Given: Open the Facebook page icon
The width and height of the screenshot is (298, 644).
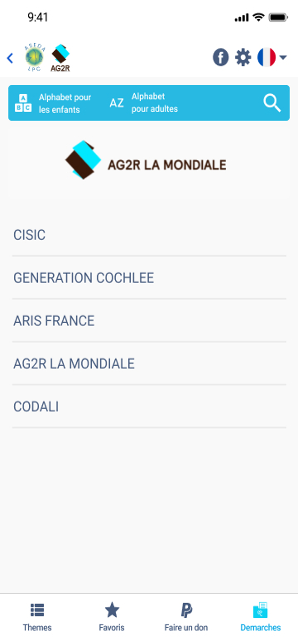Looking at the screenshot, I should (x=221, y=57).
